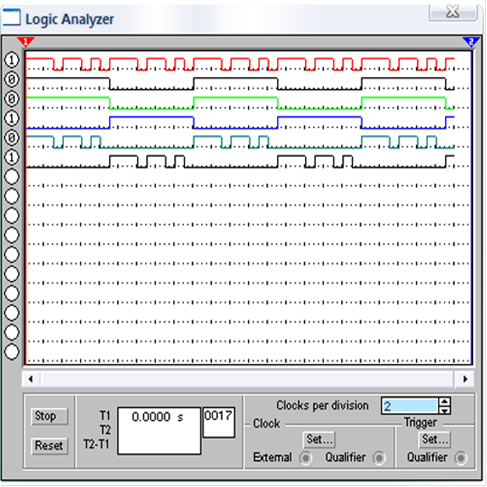
Task: Open the Clock Set... dialog
Action: (x=319, y=439)
